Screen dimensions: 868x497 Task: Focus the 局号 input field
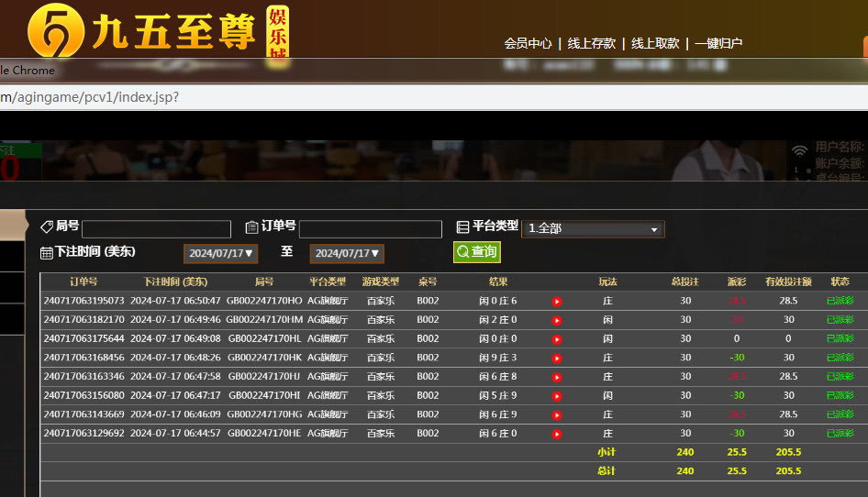click(x=156, y=229)
